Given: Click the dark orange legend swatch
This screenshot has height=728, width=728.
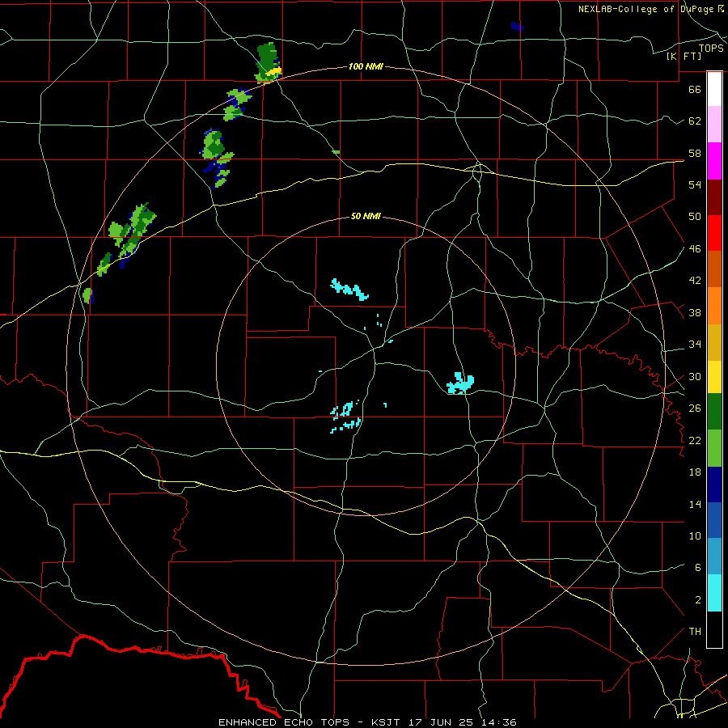Looking at the screenshot, I should pos(714,269).
